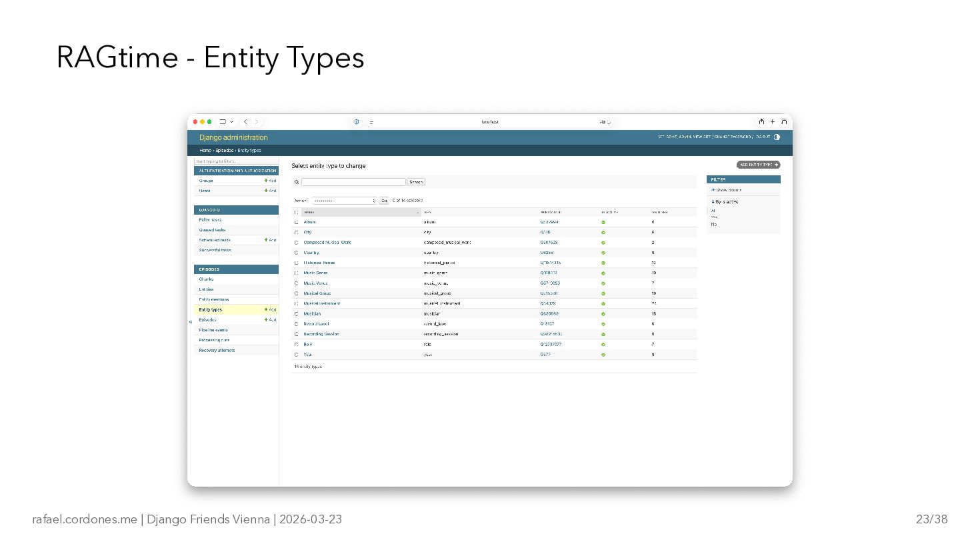Check the Album row checkbox
The height and width of the screenshot is (552, 980).
(x=296, y=223)
